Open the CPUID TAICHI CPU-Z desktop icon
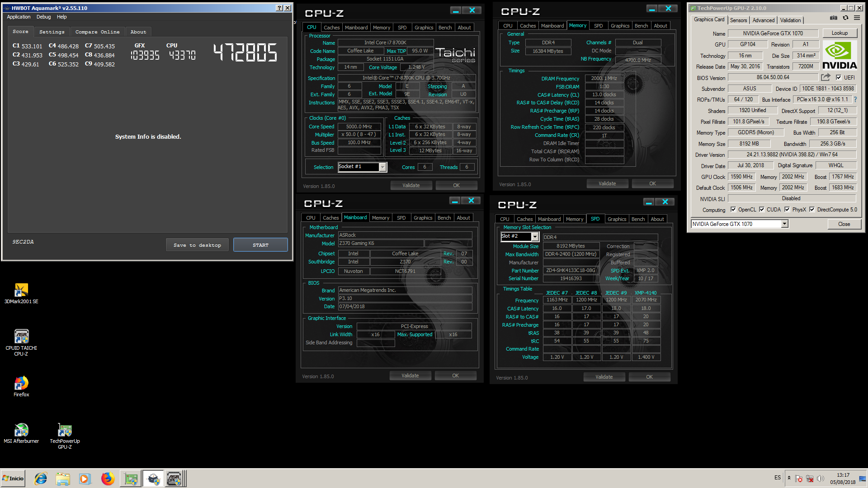Viewport: 868px width, 488px height. pyautogui.click(x=21, y=342)
